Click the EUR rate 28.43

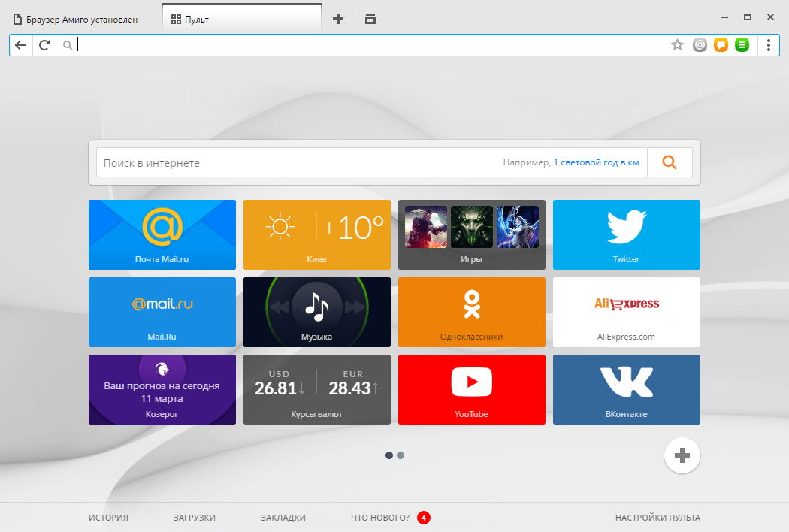click(349, 388)
